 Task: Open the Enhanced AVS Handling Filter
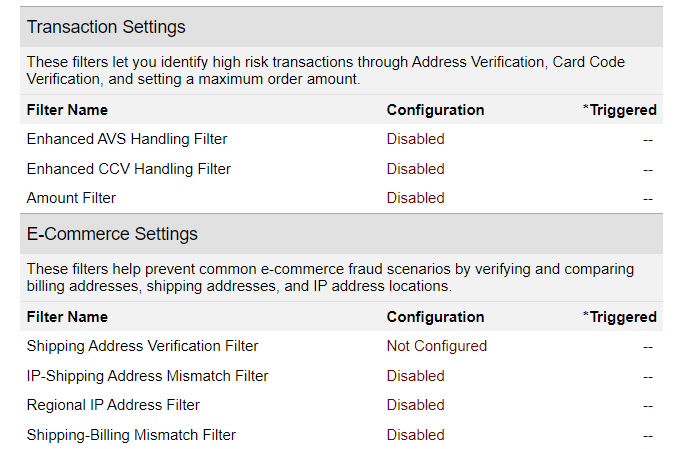coord(127,139)
